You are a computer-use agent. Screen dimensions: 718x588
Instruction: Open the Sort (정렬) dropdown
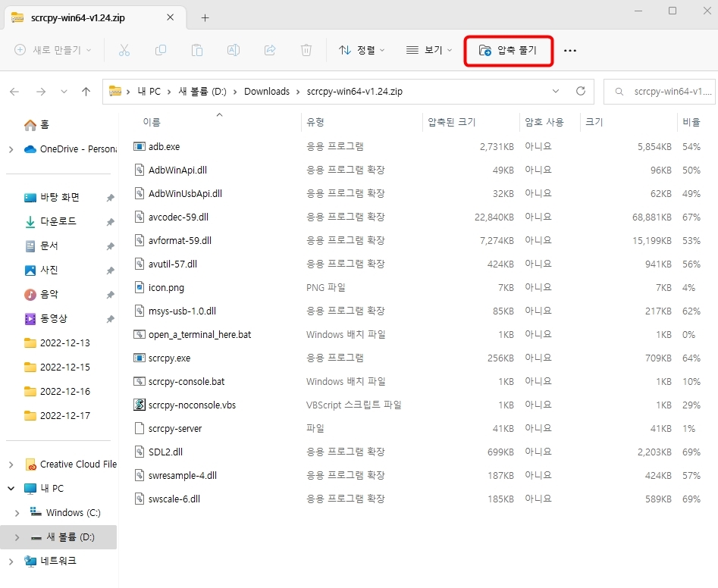(x=362, y=50)
